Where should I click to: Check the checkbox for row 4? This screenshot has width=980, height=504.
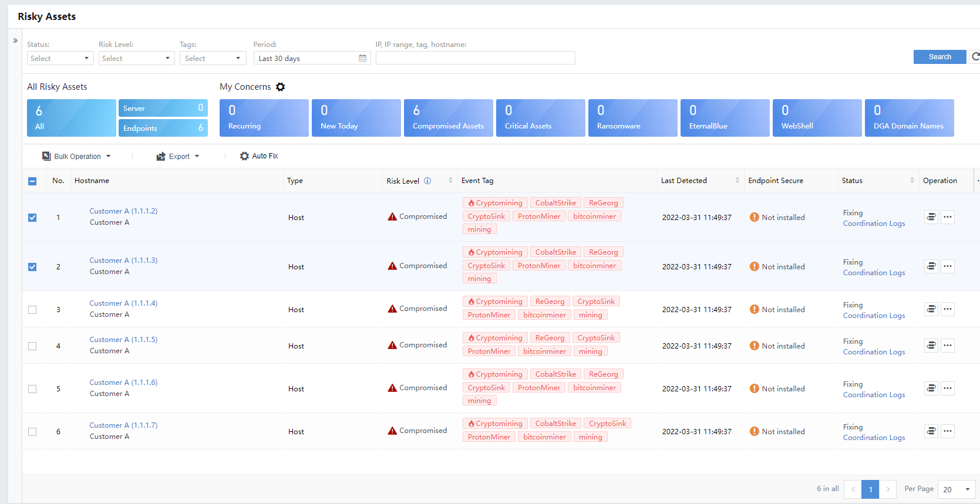pyautogui.click(x=32, y=346)
